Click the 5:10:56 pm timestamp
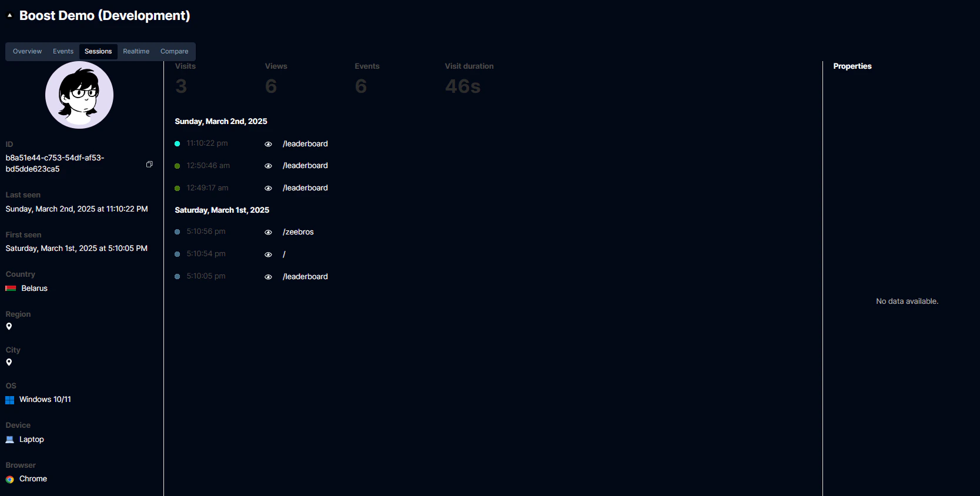 pos(206,232)
